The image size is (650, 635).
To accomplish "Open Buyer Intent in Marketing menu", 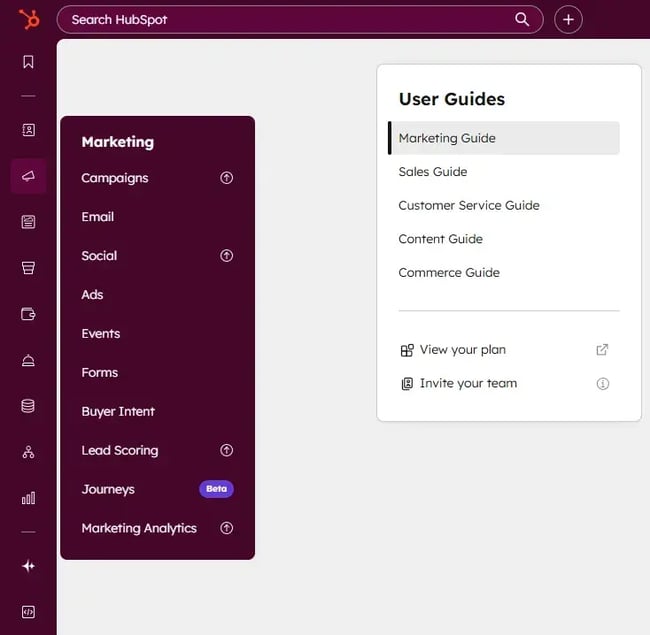I will click(118, 412).
